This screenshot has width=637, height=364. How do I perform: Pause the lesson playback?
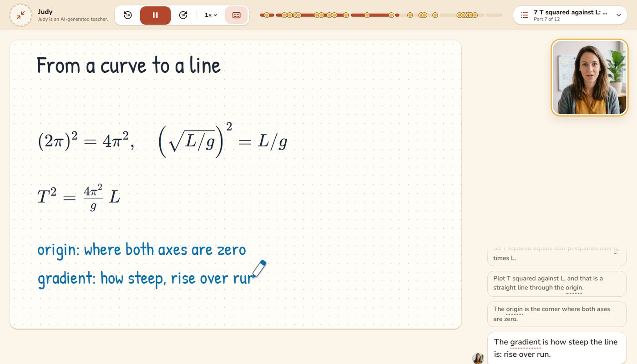tap(155, 15)
